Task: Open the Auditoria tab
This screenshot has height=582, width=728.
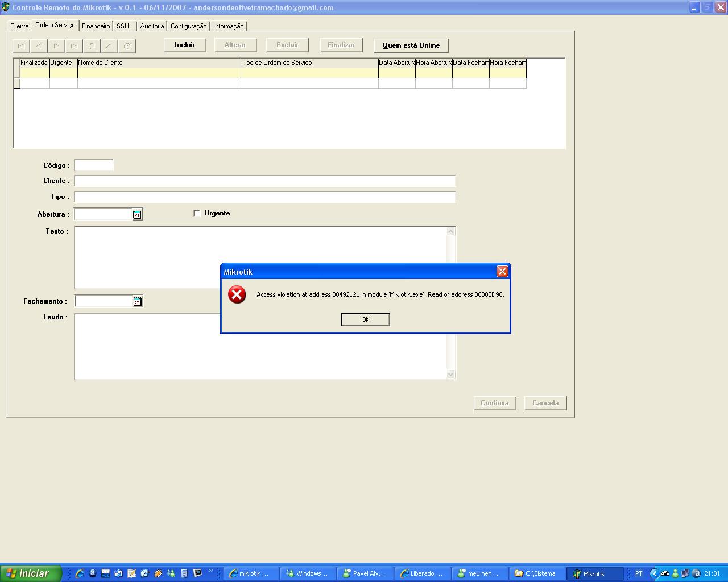Action: 152,26
